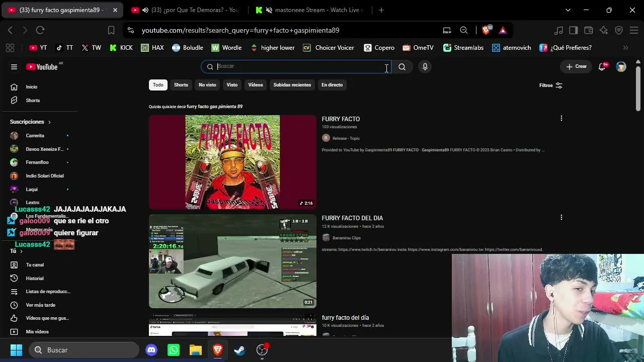View site information icon in address bar
Image resolution: width=644 pixels, height=362 pixels.
pos(131,30)
